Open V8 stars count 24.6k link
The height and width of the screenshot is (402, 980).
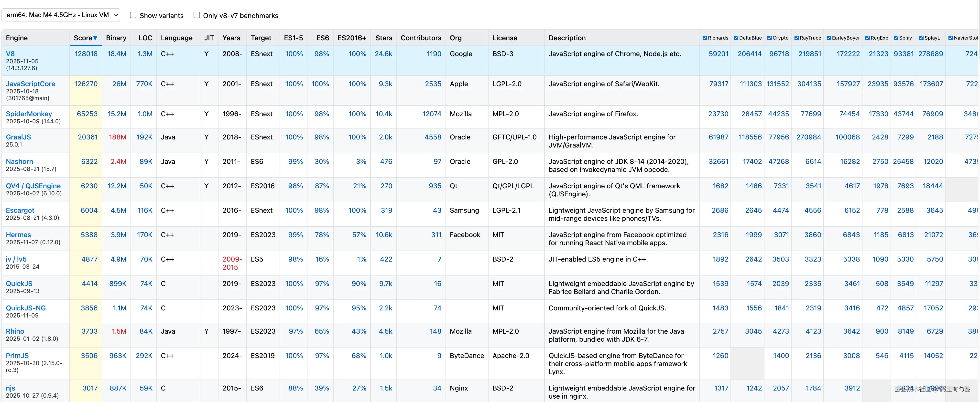383,54
